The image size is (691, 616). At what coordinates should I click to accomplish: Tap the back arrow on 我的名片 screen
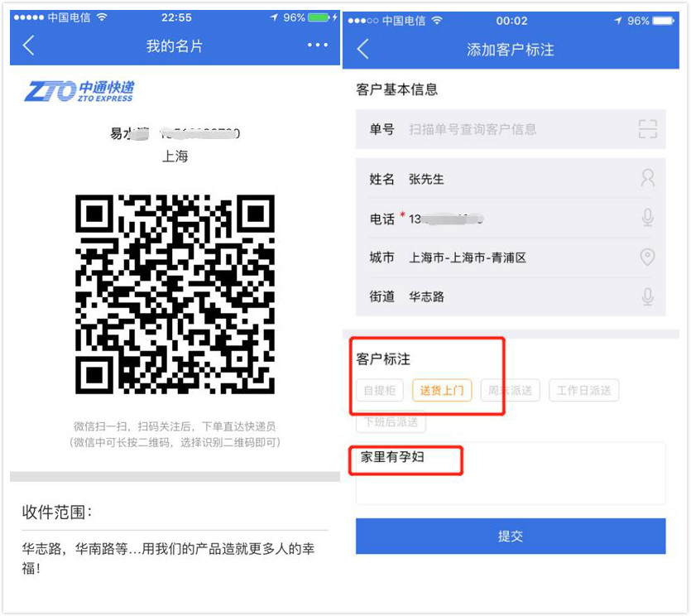[x=29, y=45]
